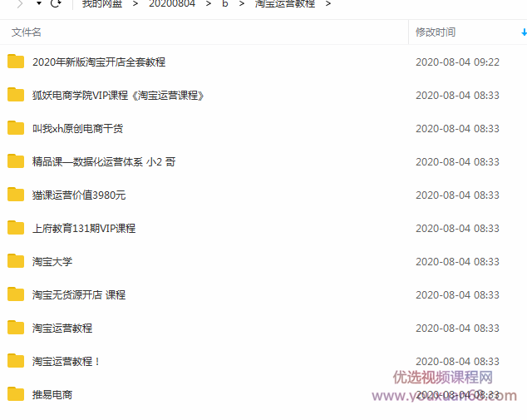Click modified time of 猫课运营价值3980元 row
The width and height of the screenshot is (527, 420).
pos(457,195)
